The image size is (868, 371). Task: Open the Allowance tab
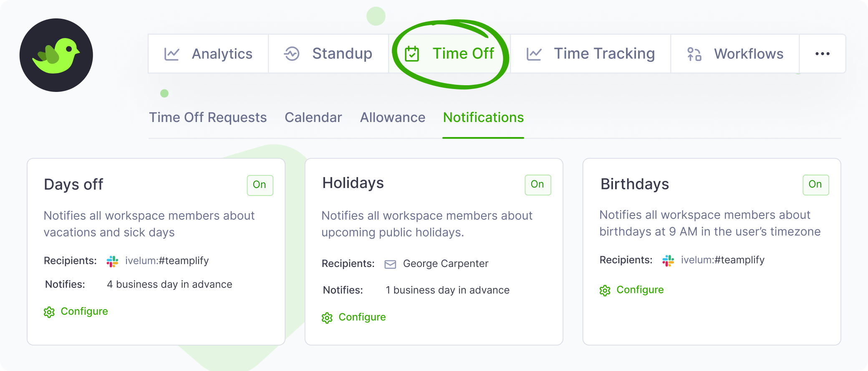click(393, 118)
